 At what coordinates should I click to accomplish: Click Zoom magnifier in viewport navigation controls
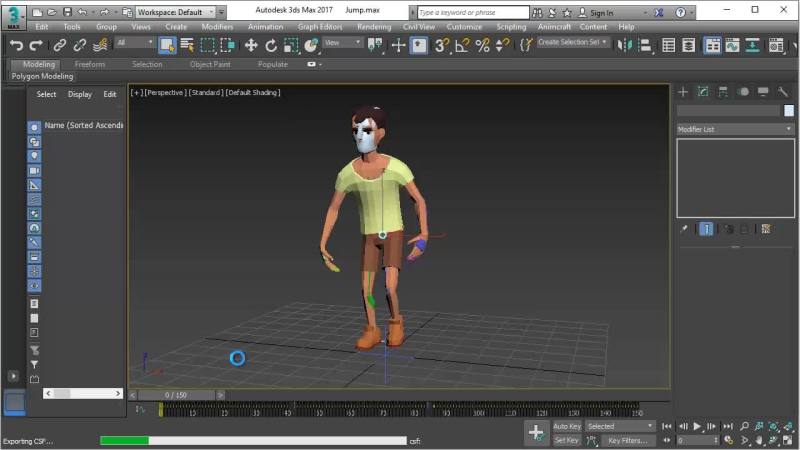(745, 426)
